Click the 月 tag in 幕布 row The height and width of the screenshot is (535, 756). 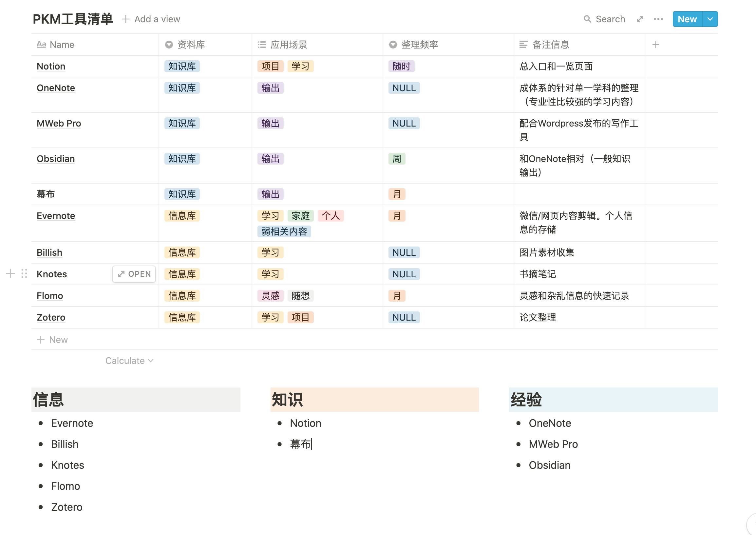click(x=397, y=194)
